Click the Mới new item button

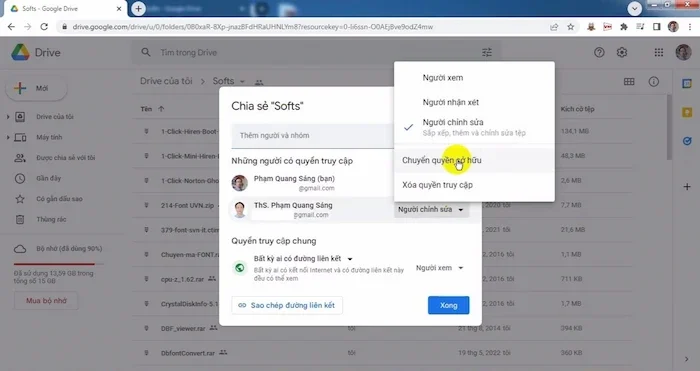coord(37,88)
